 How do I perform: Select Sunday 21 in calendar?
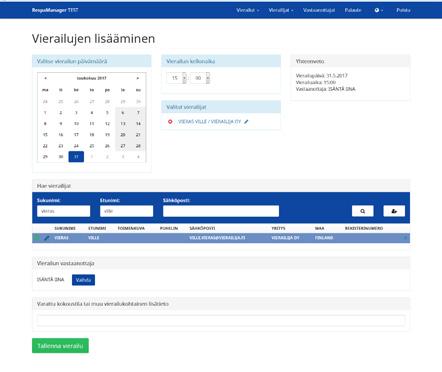coord(138,135)
